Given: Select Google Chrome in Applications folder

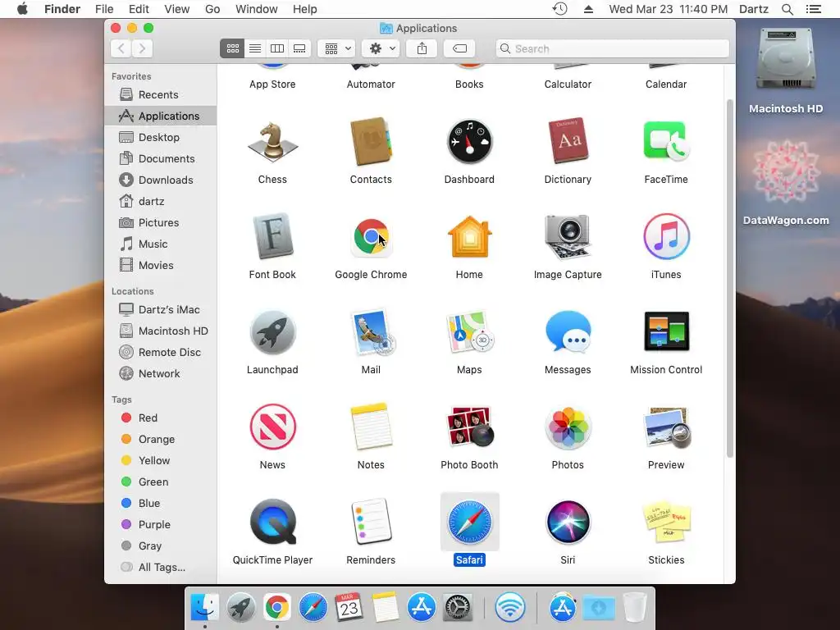Looking at the screenshot, I should tap(371, 236).
